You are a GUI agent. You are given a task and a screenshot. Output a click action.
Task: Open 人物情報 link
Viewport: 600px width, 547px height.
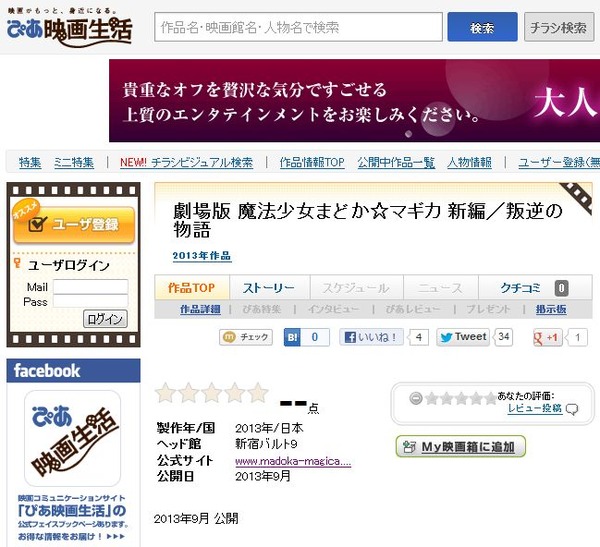470,162
